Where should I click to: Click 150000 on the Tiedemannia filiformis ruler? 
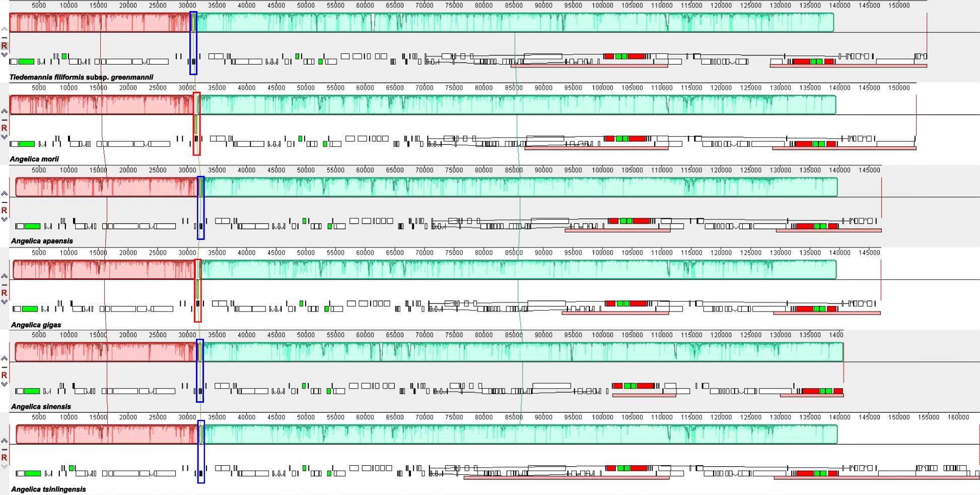pyautogui.click(x=899, y=6)
